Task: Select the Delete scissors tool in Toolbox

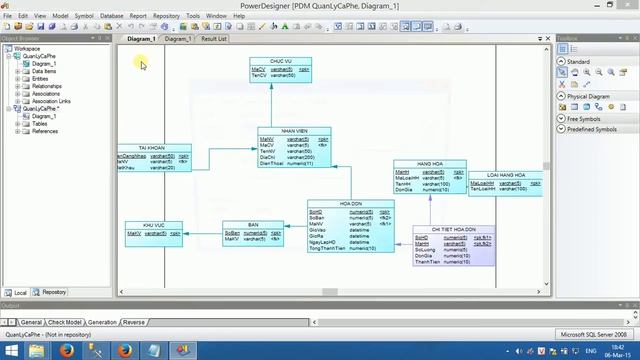Action: point(562,84)
